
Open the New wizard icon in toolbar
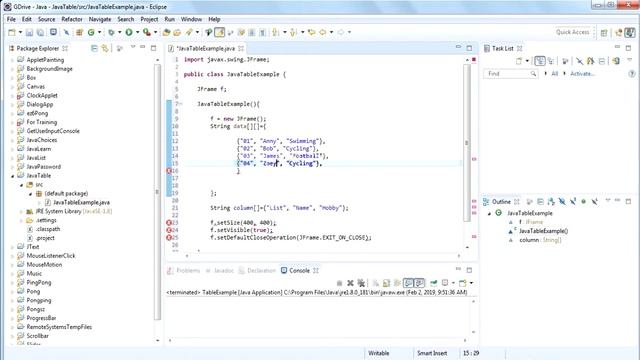11,32
